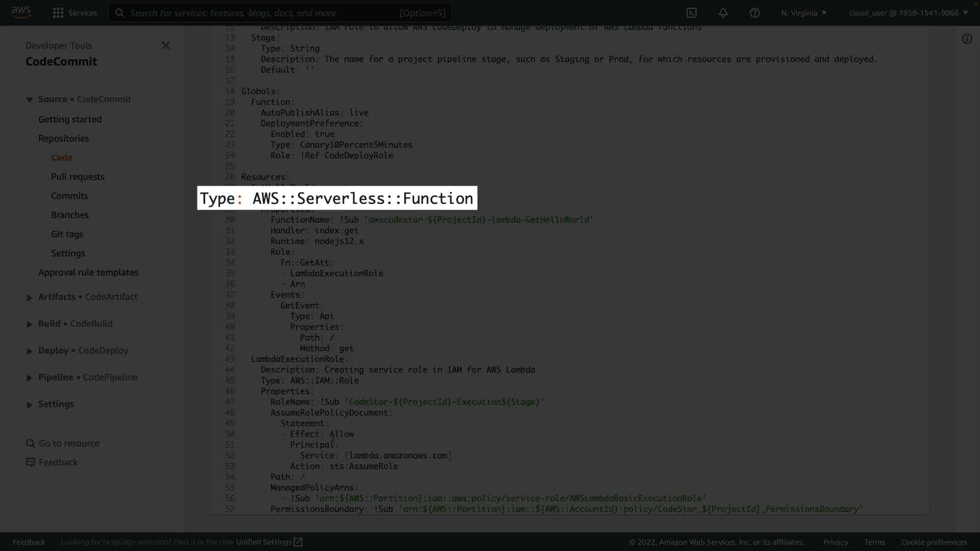Go to Branches in the sidebar
The image size is (980, 551).
coord(69,215)
